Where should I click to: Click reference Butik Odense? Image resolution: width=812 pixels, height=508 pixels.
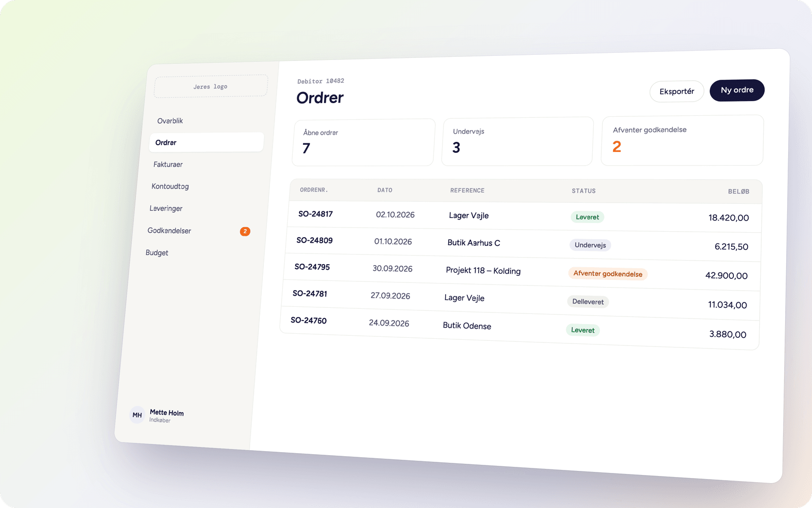tap(467, 326)
